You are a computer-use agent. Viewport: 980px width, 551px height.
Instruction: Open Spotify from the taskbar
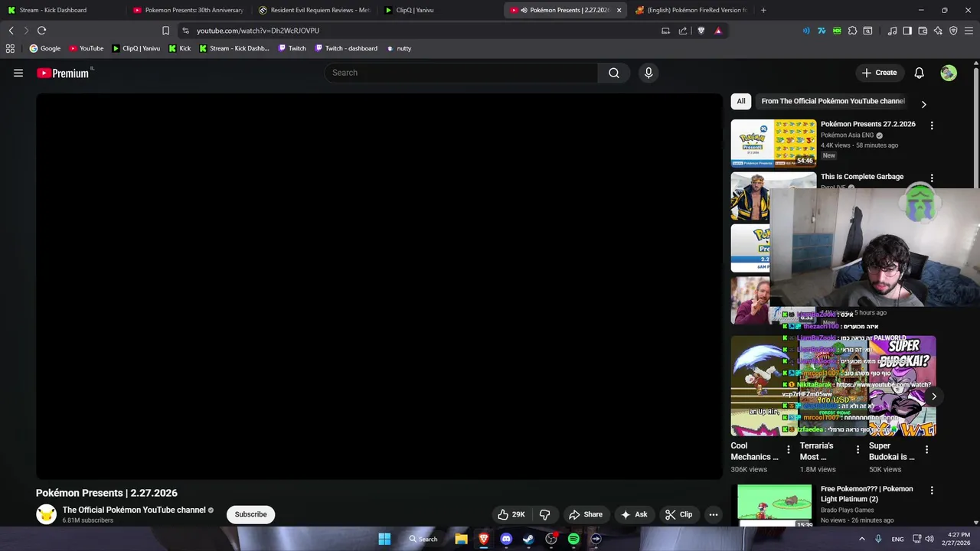[x=573, y=539]
